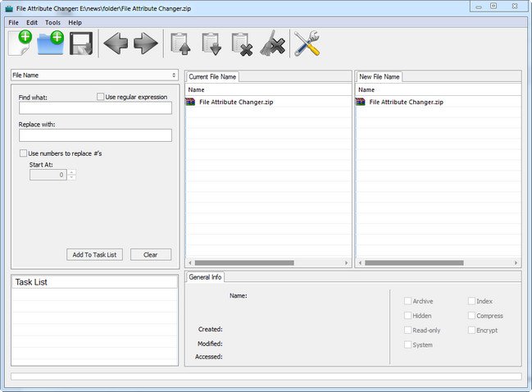Check the System attribute box

408,344
